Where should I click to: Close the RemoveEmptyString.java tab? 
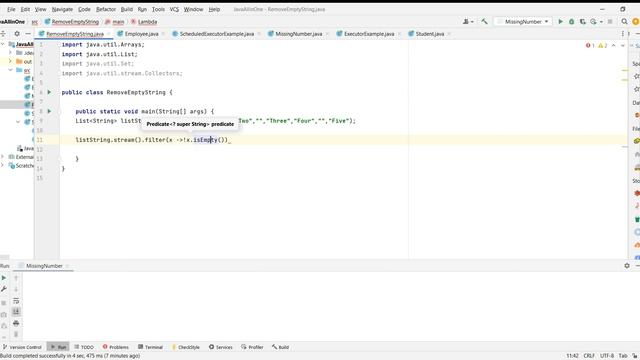click(109, 34)
